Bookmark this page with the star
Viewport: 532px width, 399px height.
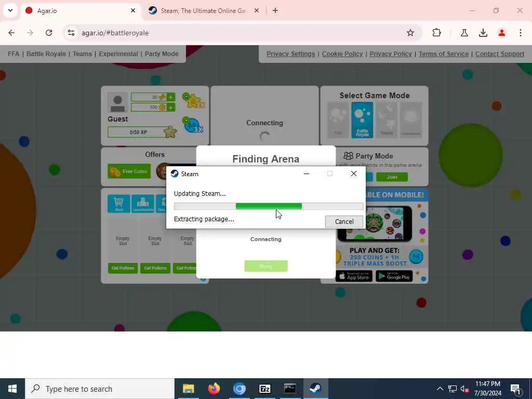click(410, 33)
